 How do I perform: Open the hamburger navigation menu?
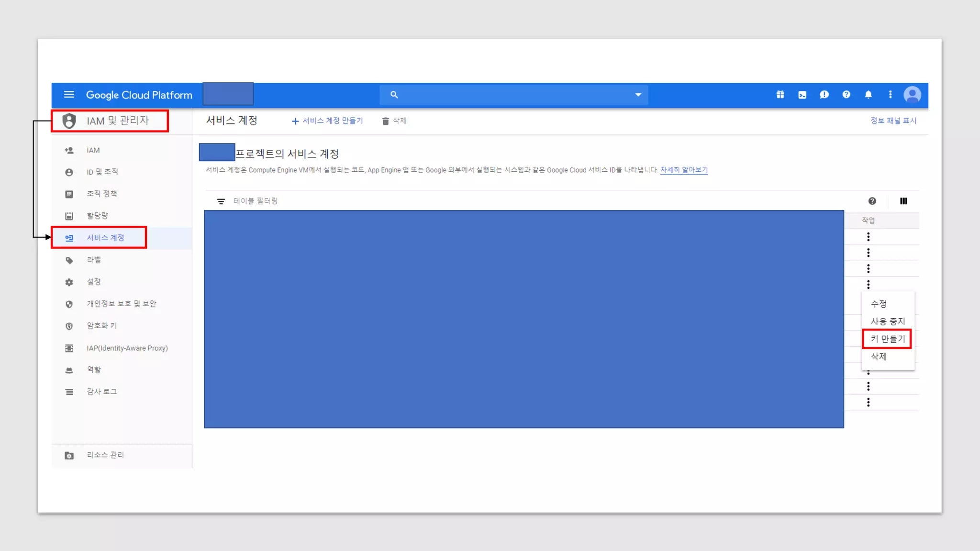[x=69, y=95]
